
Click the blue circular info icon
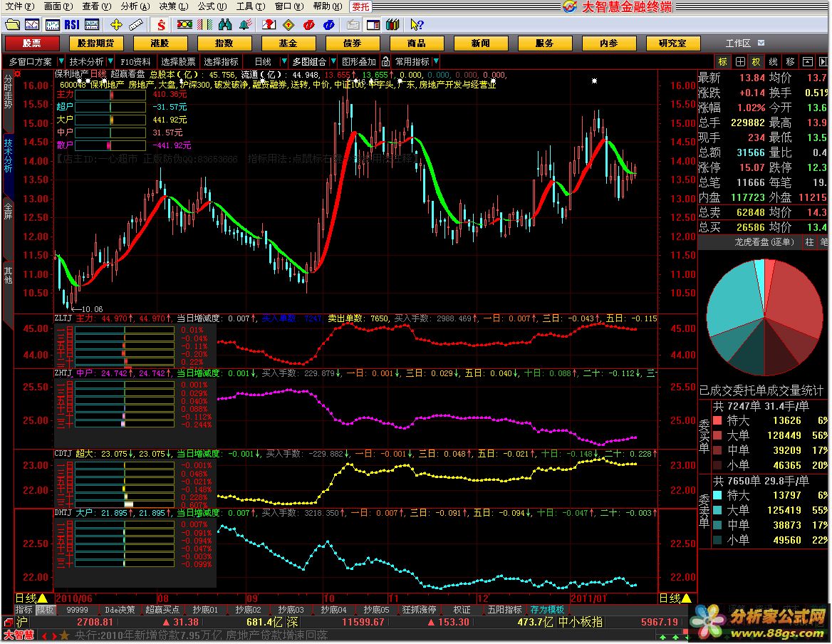(x=329, y=24)
